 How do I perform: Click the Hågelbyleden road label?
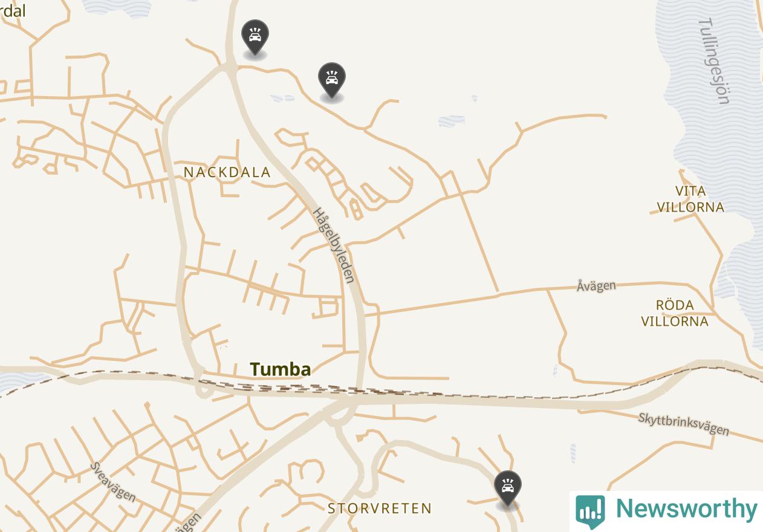click(x=333, y=245)
